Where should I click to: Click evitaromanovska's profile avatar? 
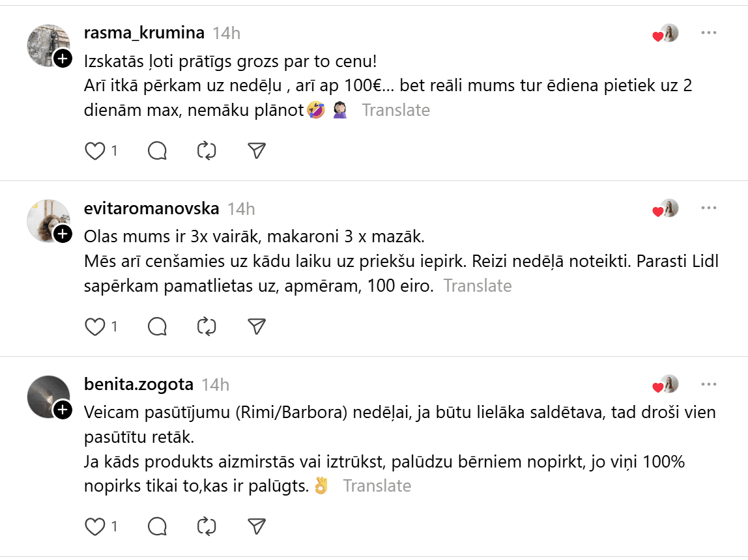click(x=47, y=220)
